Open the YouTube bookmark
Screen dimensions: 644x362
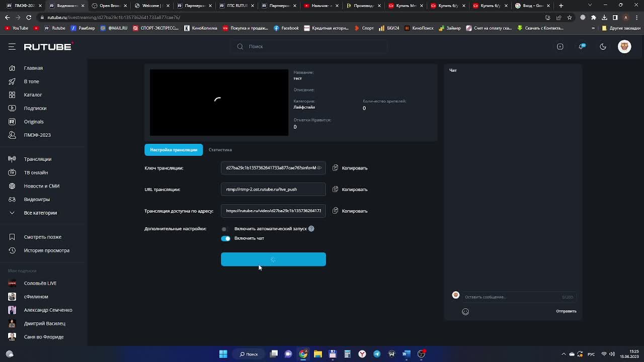(17, 28)
